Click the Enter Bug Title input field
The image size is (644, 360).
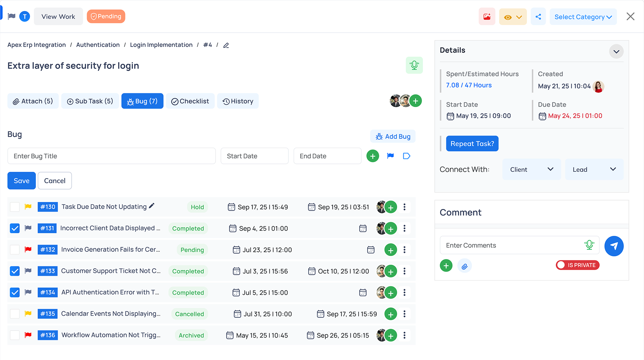pyautogui.click(x=111, y=156)
